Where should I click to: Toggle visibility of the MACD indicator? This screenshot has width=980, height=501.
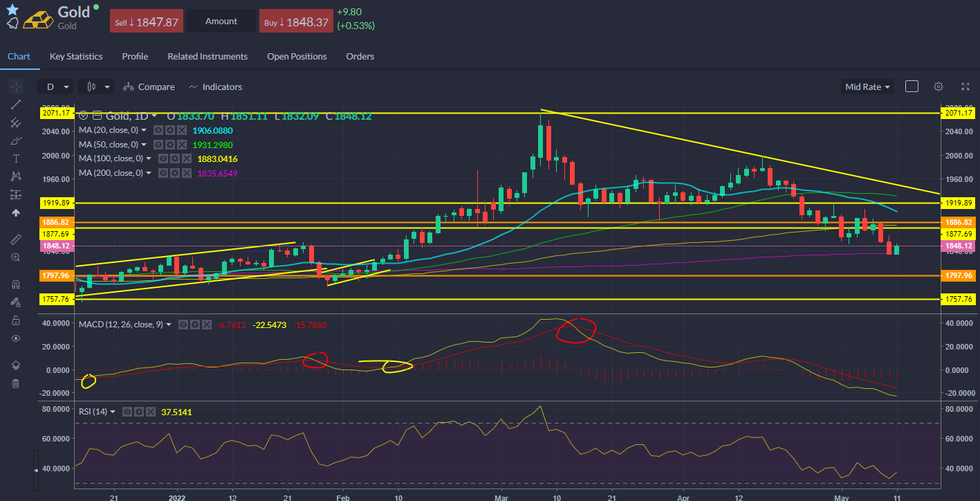click(x=183, y=325)
